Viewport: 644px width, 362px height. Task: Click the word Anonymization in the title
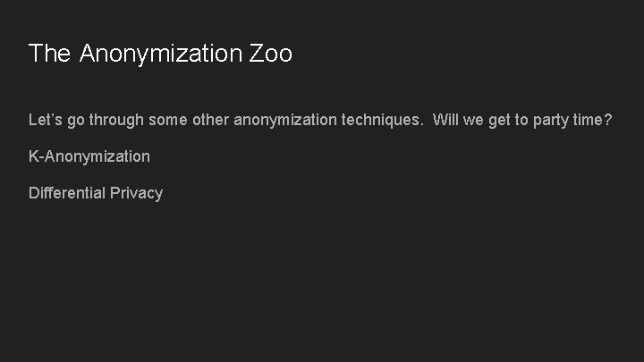161,54
